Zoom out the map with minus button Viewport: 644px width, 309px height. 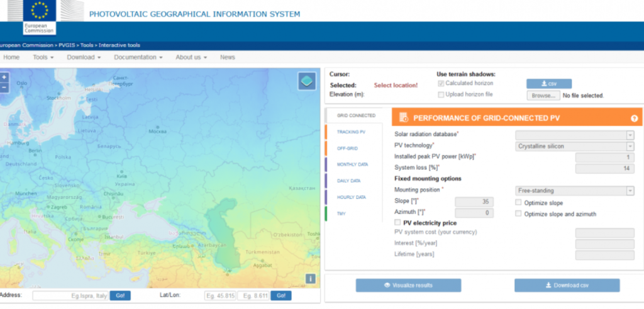(4, 87)
